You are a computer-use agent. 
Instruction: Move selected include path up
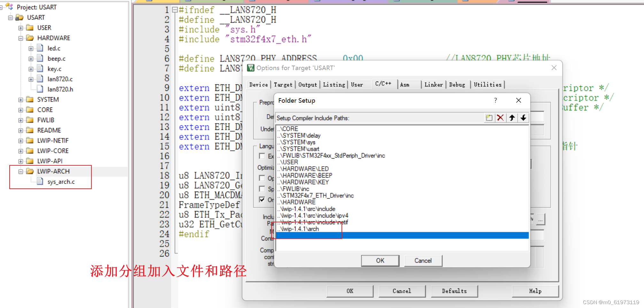[x=512, y=118]
